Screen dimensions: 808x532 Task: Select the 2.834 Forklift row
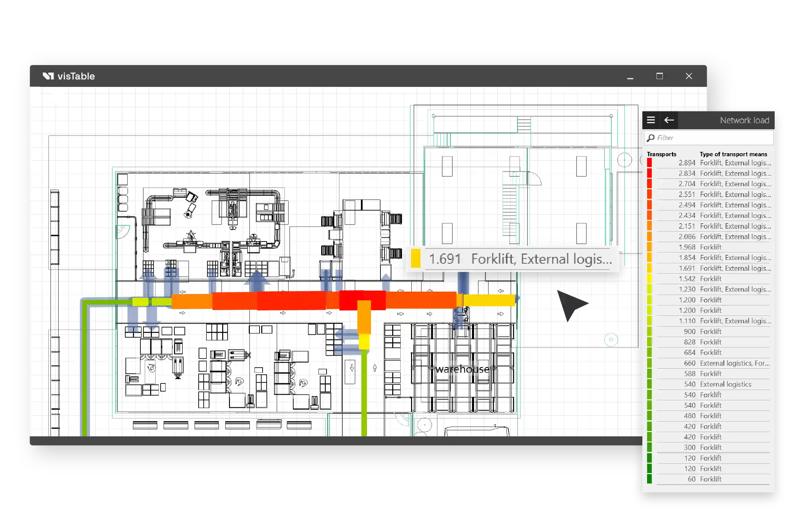[709, 173]
